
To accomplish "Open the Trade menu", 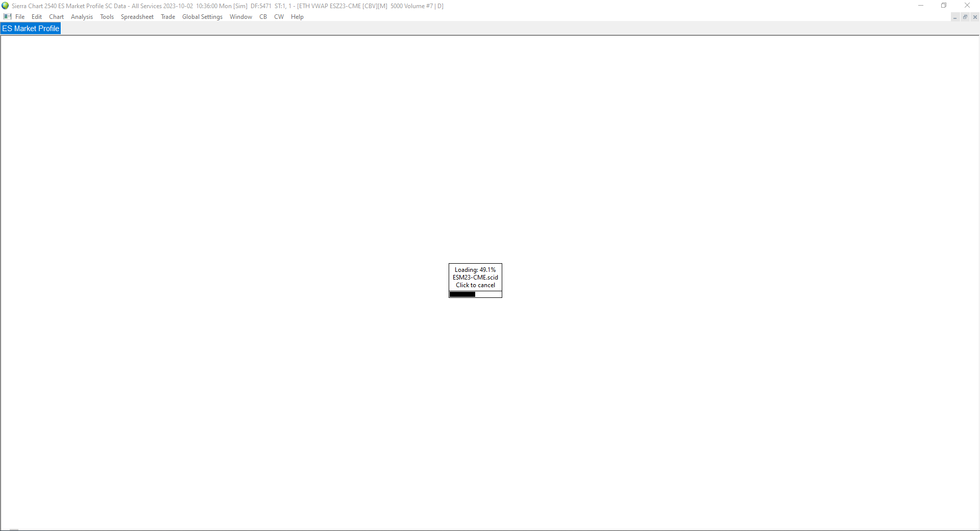I will pyautogui.click(x=168, y=17).
